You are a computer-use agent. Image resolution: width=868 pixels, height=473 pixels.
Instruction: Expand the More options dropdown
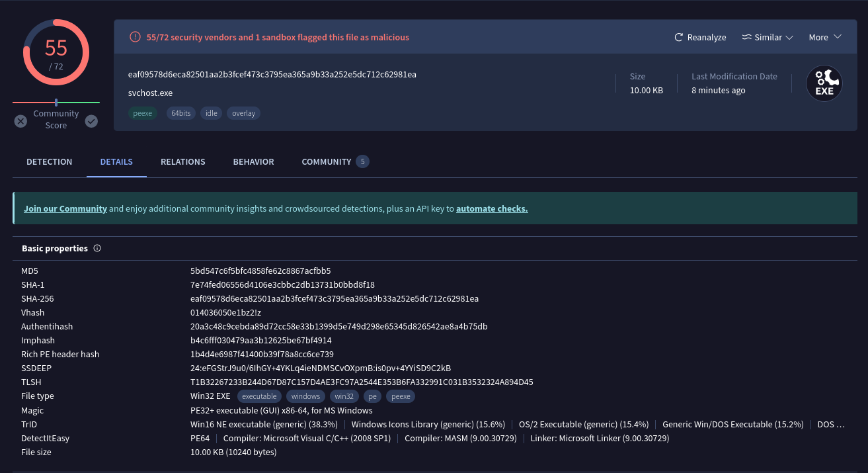[x=824, y=38]
